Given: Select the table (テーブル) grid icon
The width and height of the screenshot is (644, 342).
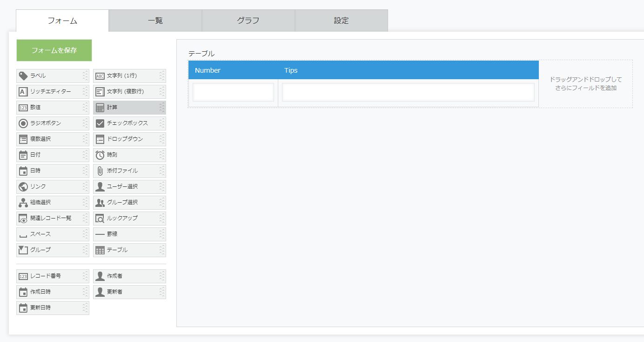Looking at the screenshot, I should pyautogui.click(x=100, y=250).
